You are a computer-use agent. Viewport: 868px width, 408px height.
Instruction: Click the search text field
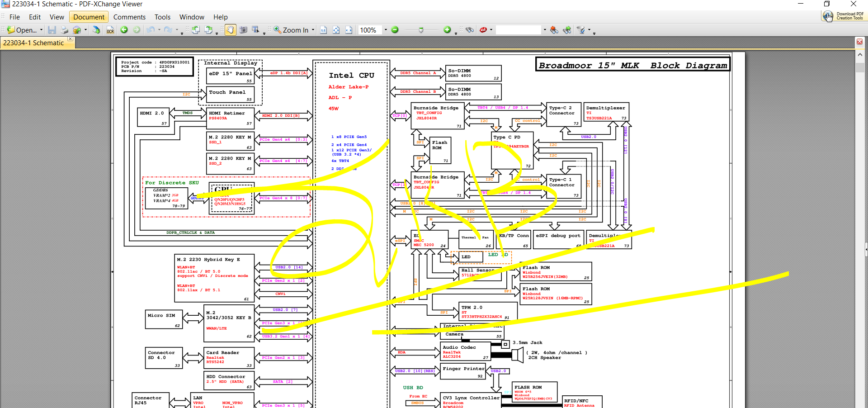[x=519, y=30]
